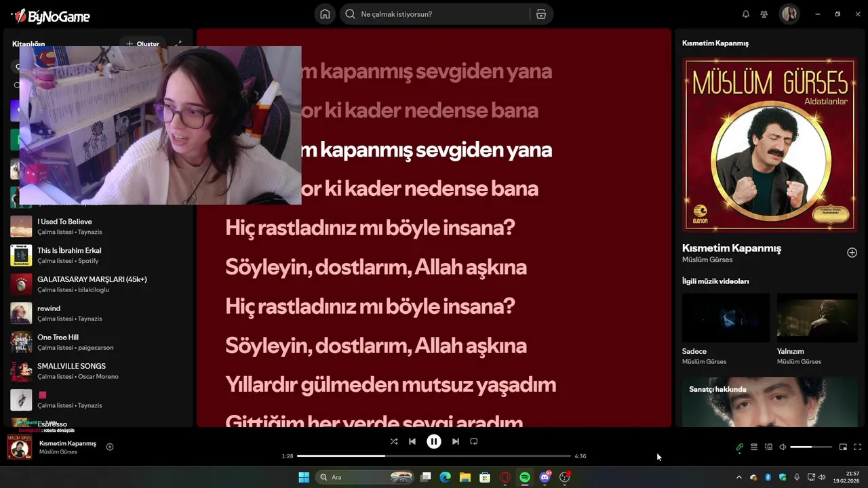Open the connect to device icon
This screenshot has height=488, width=868.
point(768,447)
